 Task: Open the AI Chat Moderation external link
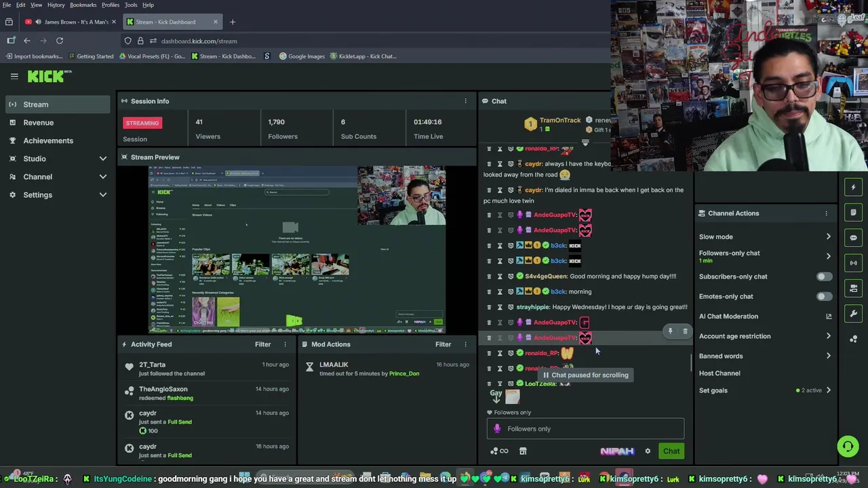point(829,317)
